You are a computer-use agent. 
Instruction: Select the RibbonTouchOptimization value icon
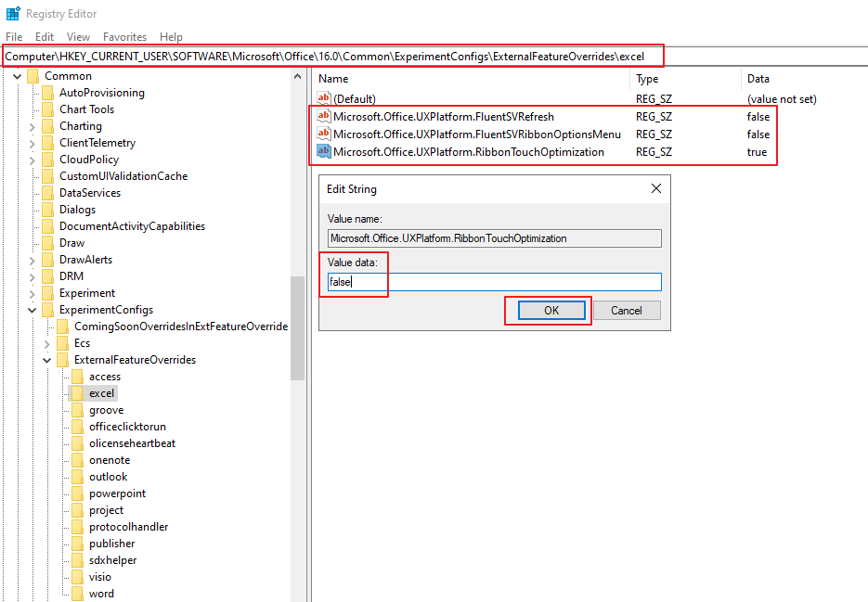click(324, 151)
